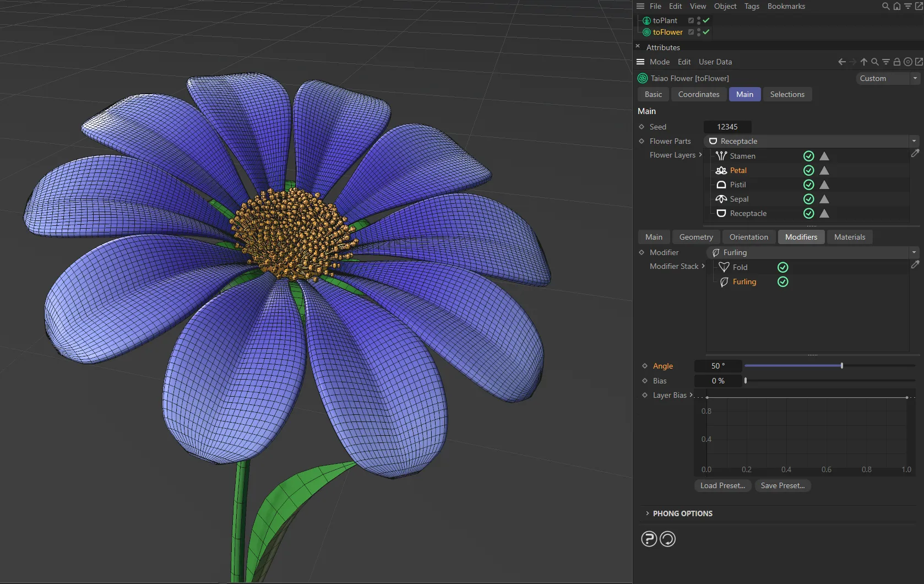Open the Receptacle flower parts dropdown
Image resolution: width=924 pixels, height=584 pixels.
coord(914,140)
